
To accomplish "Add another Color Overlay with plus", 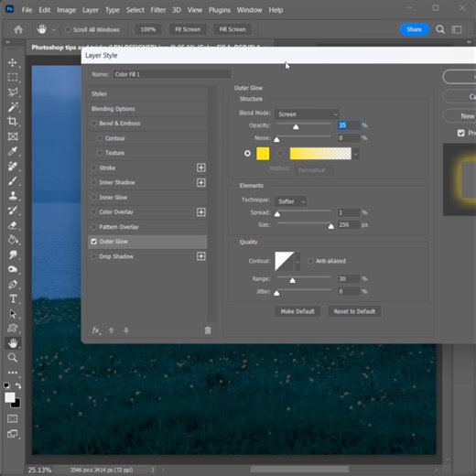I will tap(200, 212).
